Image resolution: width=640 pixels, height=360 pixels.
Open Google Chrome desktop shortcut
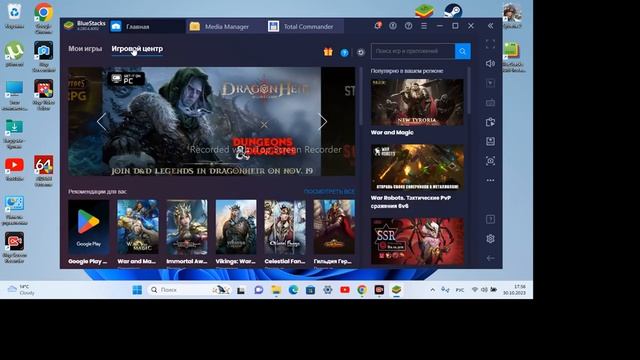(x=43, y=18)
